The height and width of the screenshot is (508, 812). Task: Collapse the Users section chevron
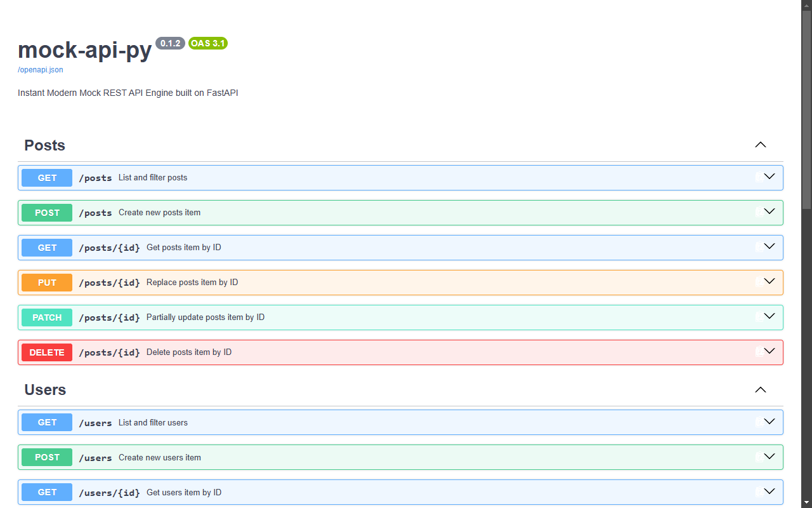coord(761,390)
